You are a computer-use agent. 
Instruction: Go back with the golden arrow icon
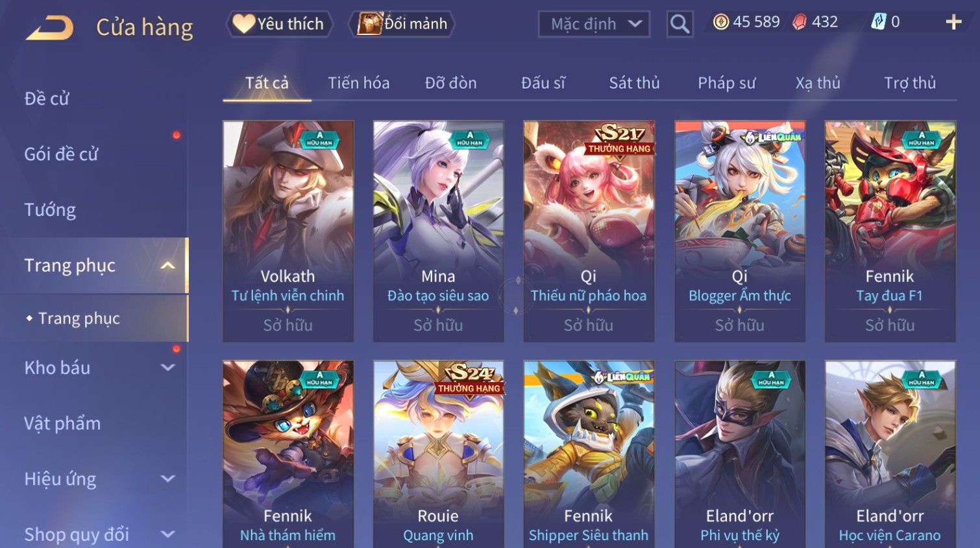49,28
